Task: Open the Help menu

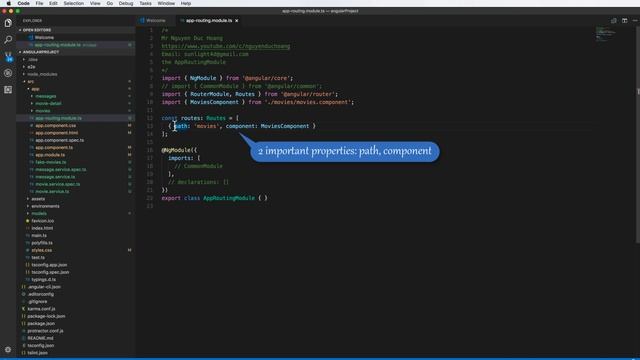Action: pyautogui.click(x=186, y=3)
